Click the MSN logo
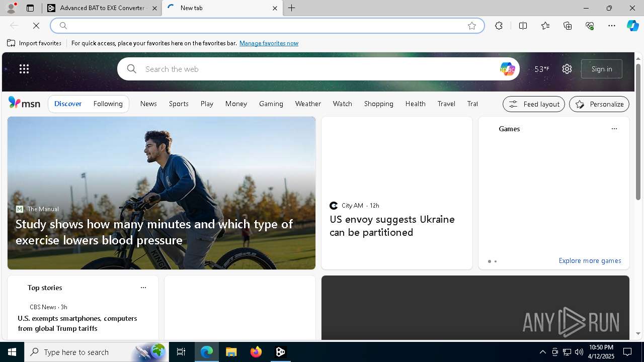Screen dimensions: 644x362 point(24,103)
